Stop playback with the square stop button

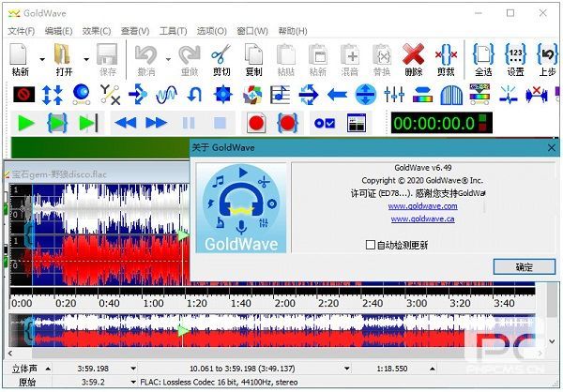220,123
